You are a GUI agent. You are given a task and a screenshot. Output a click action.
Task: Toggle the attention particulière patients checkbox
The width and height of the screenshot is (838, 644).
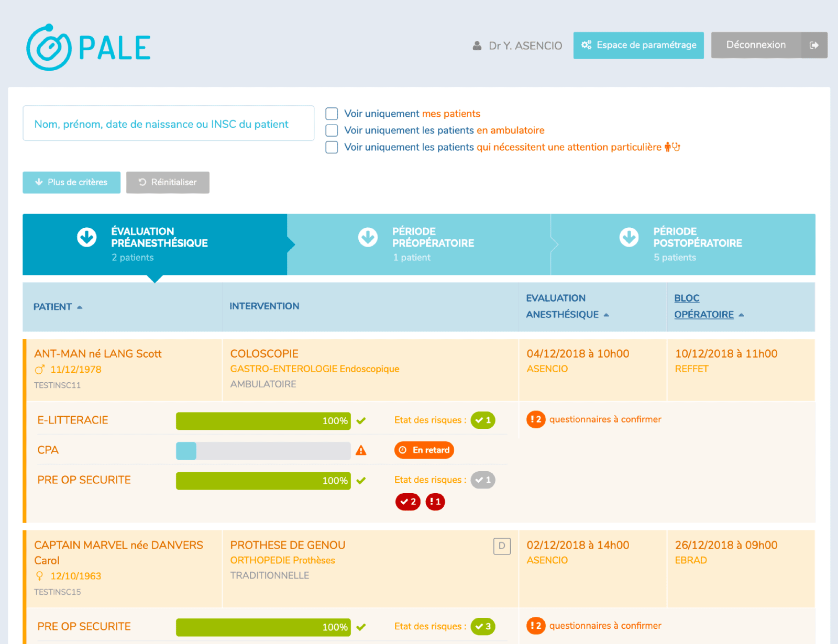332,147
